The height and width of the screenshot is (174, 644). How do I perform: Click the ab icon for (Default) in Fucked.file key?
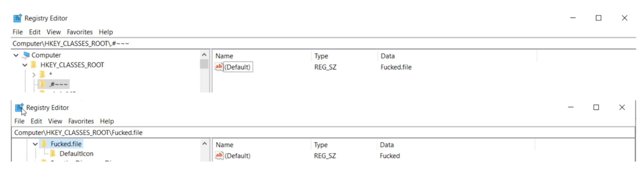219,155
